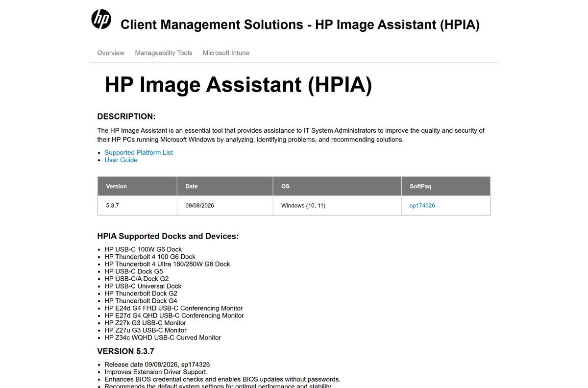Select HP USB-C Universal Dock item
Image resolution: width=588 pixels, height=388 pixels.
click(143, 286)
